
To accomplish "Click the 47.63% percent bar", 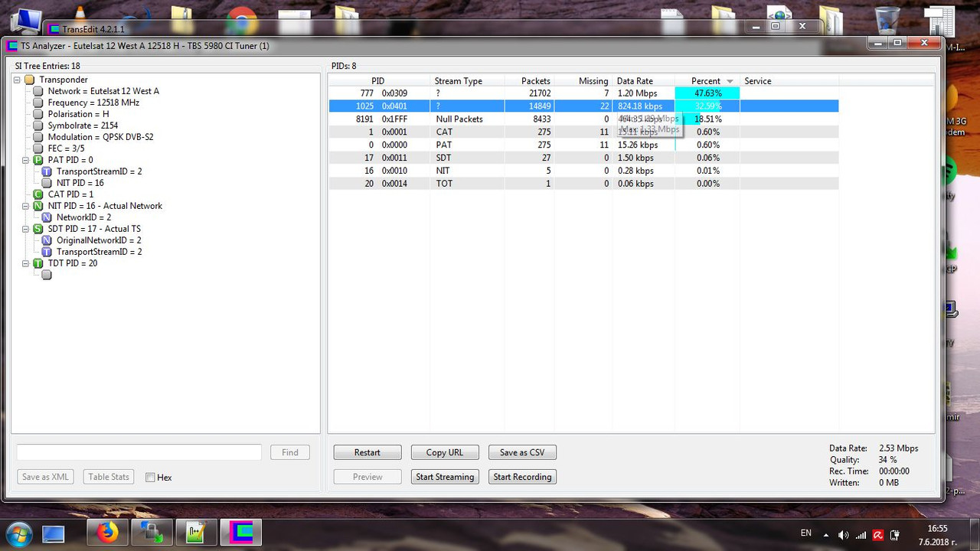I will click(x=707, y=93).
